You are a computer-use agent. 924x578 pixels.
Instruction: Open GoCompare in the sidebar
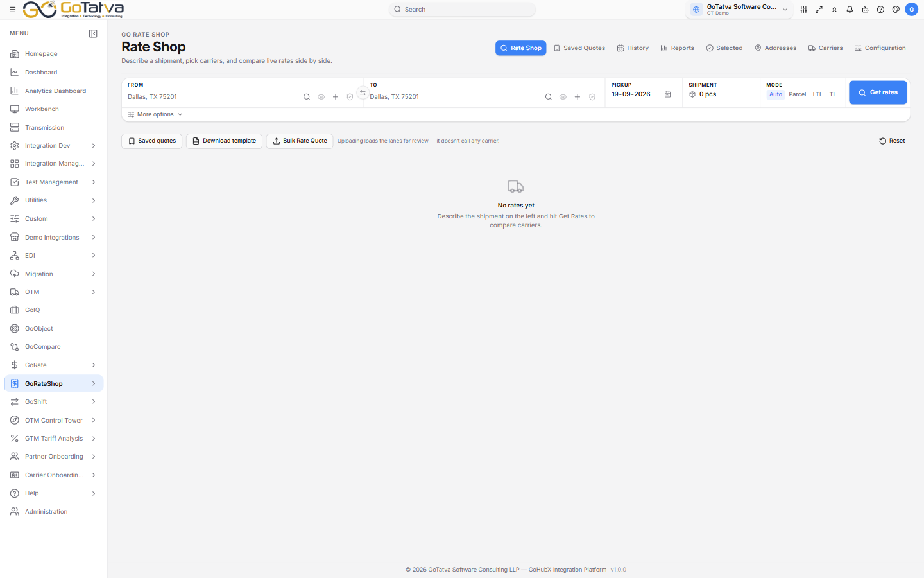coord(54,347)
